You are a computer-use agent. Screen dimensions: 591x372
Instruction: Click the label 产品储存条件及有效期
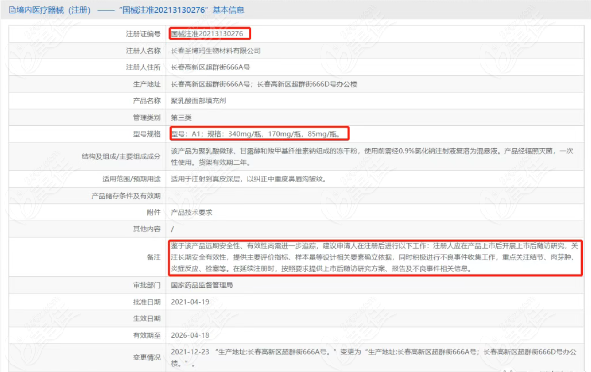pos(126,196)
